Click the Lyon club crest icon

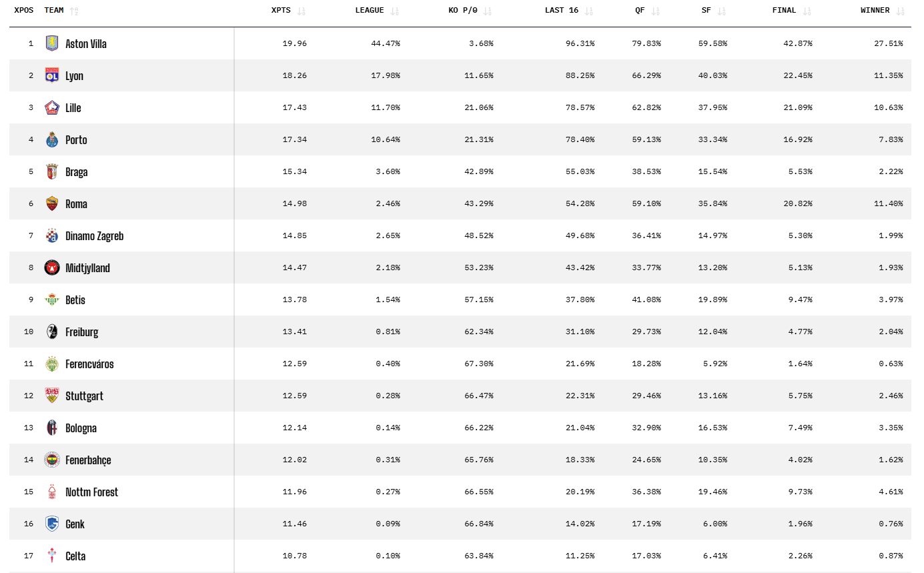click(52, 75)
